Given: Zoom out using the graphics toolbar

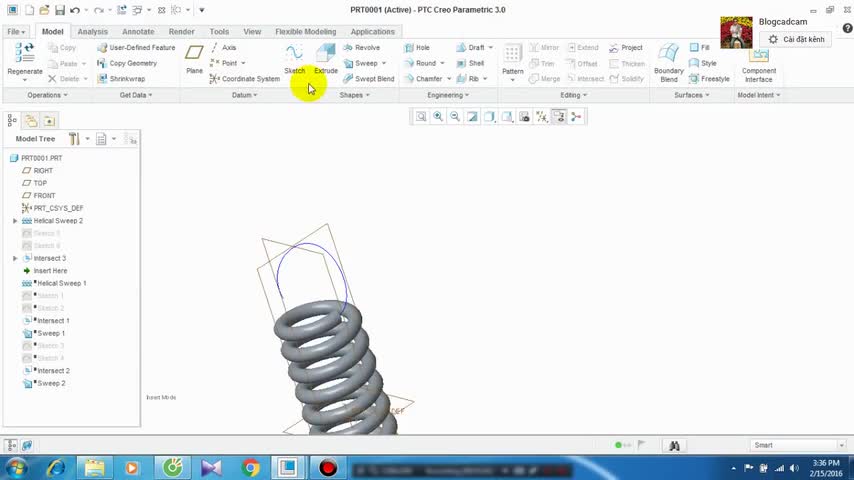Looking at the screenshot, I should (x=455, y=117).
